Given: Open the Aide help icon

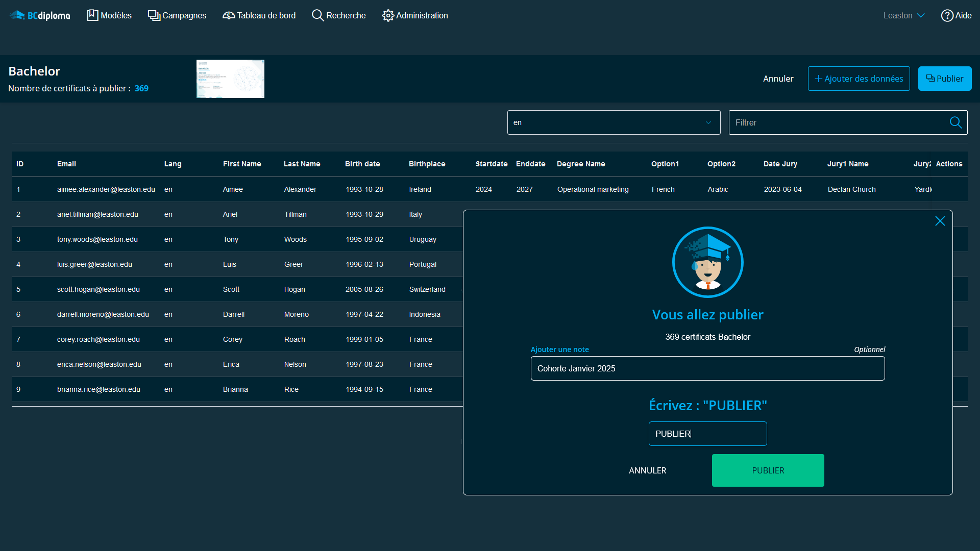Looking at the screenshot, I should [x=947, y=15].
